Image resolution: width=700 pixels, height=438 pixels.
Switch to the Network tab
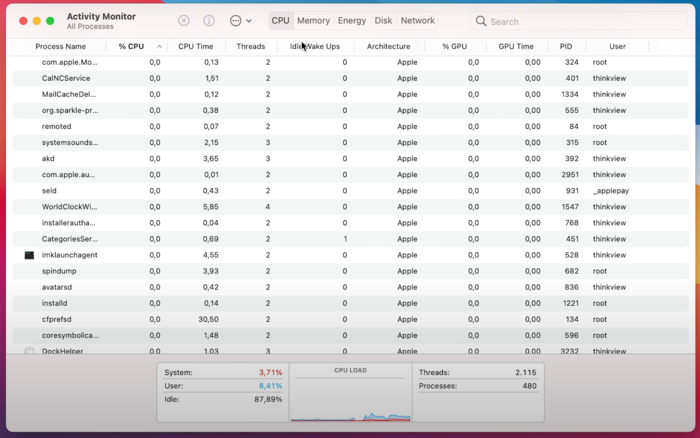click(x=417, y=21)
